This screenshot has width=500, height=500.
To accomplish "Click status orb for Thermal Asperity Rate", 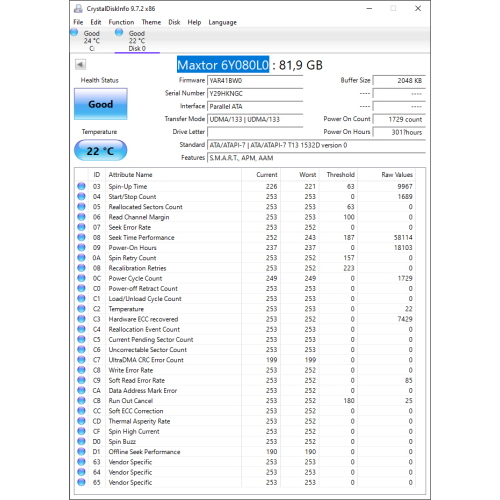I will point(81,421).
